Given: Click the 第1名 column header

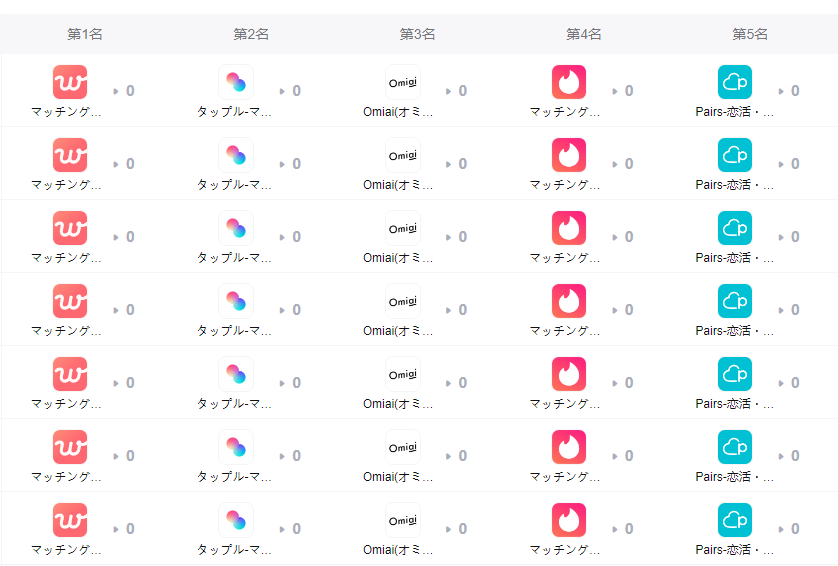Looking at the screenshot, I should 84,34.
